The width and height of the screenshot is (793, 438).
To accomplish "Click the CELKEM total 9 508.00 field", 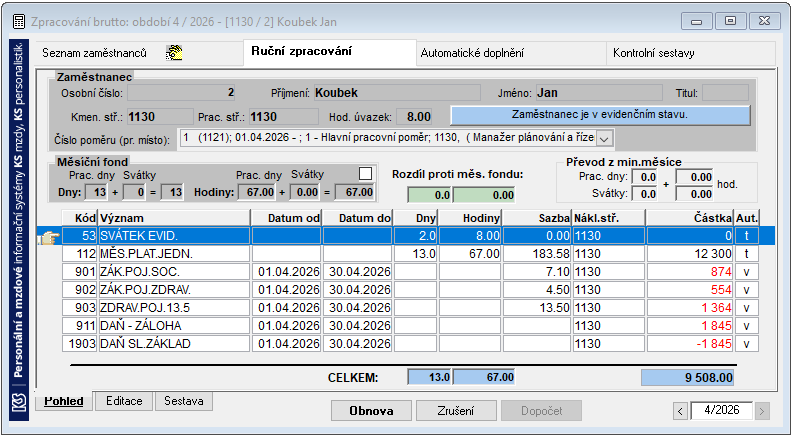I will tap(687, 377).
